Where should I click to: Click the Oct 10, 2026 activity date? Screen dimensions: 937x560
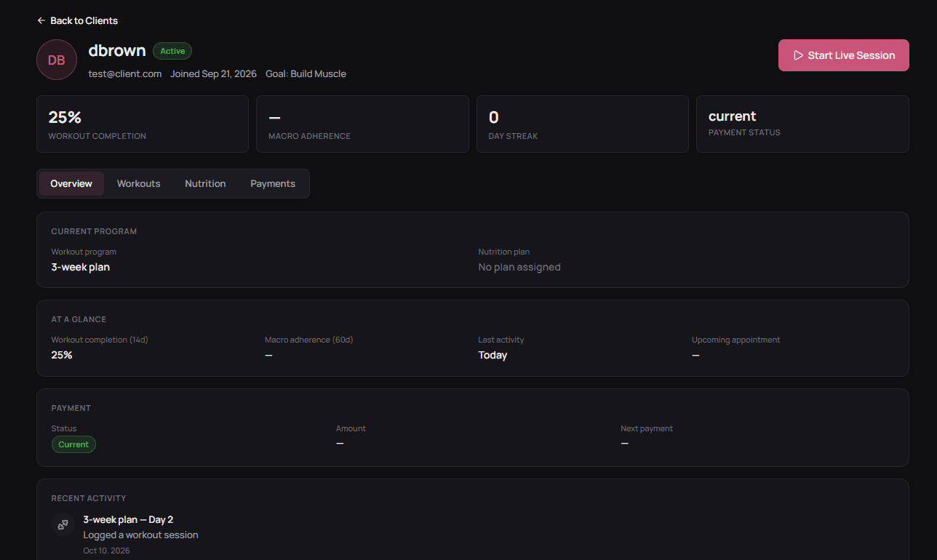tap(106, 551)
